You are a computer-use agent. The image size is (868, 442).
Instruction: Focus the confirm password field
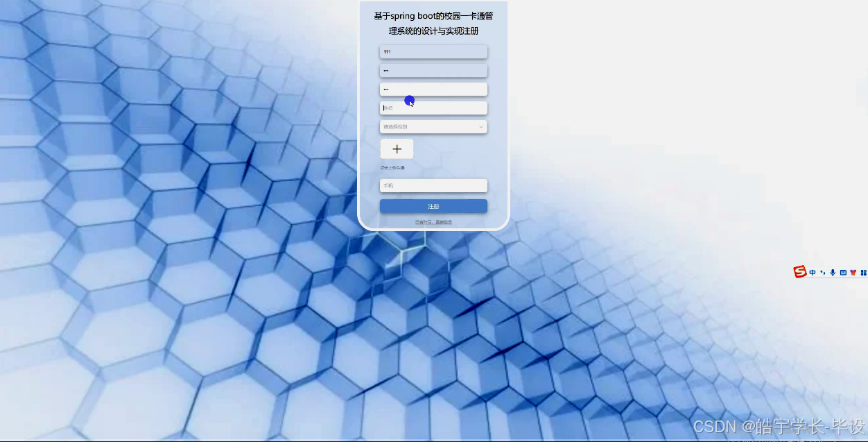pyautogui.click(x=433, y=89)
